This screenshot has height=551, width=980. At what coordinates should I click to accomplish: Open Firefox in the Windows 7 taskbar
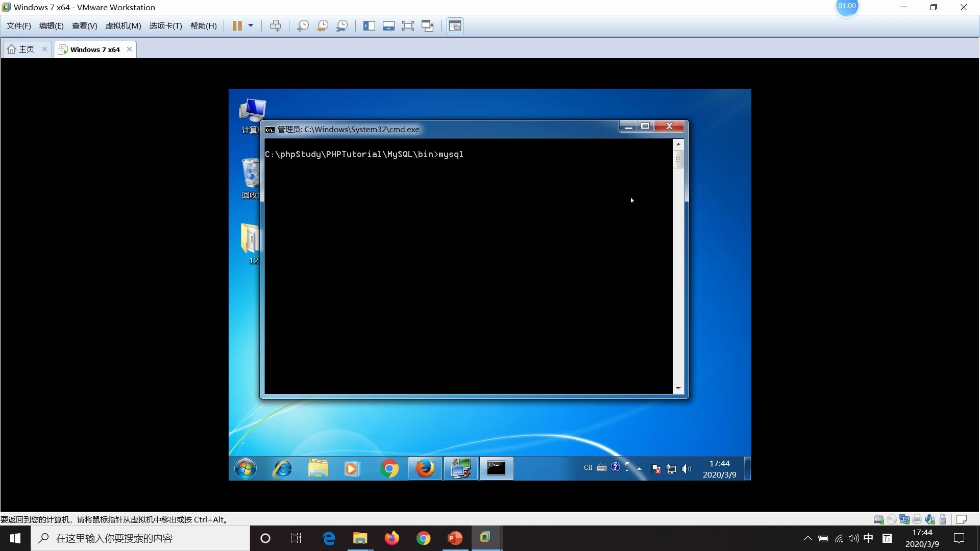coord(425,468)
